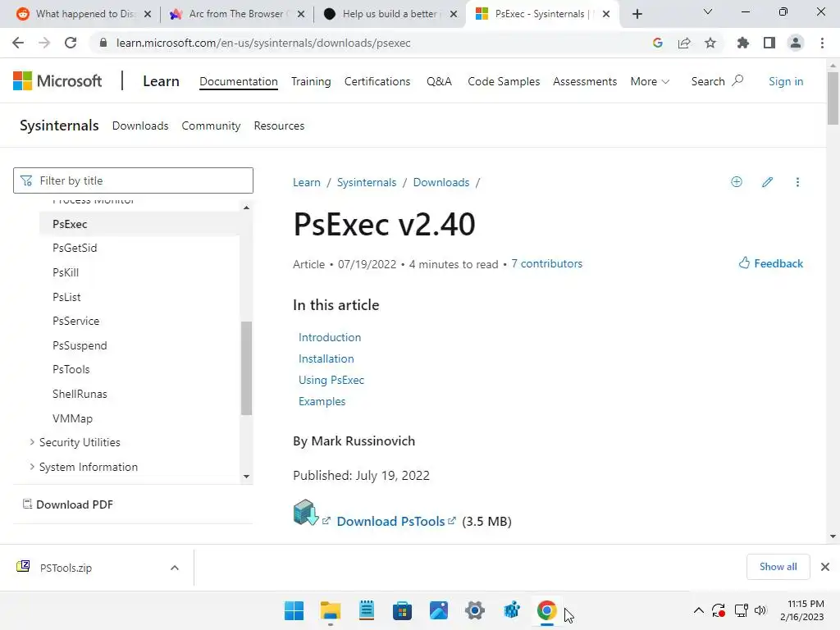
Task: Click the PsTools download package icon
Action: point(306,513)
